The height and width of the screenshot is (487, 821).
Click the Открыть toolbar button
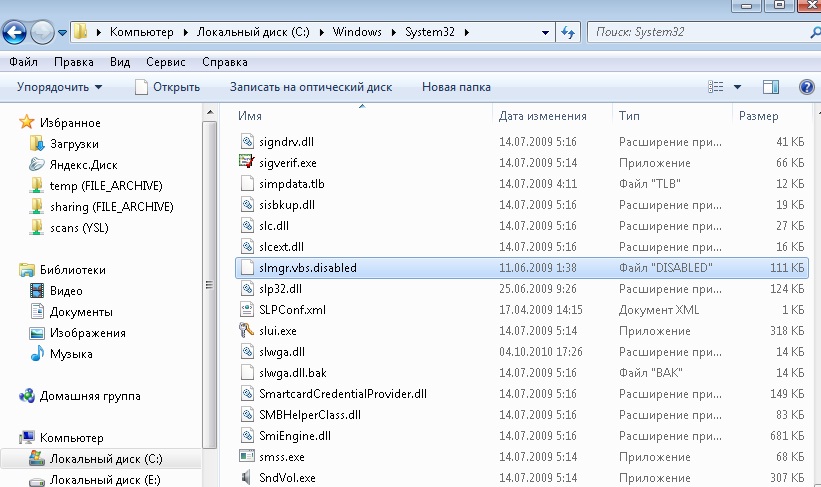click(x=168, y=87)
